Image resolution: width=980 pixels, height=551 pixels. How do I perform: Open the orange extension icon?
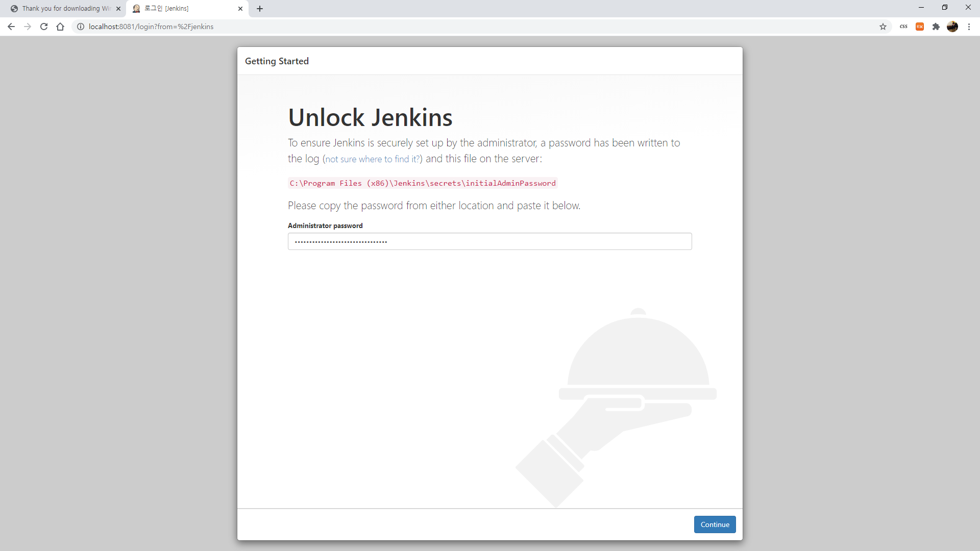point(920,27)
